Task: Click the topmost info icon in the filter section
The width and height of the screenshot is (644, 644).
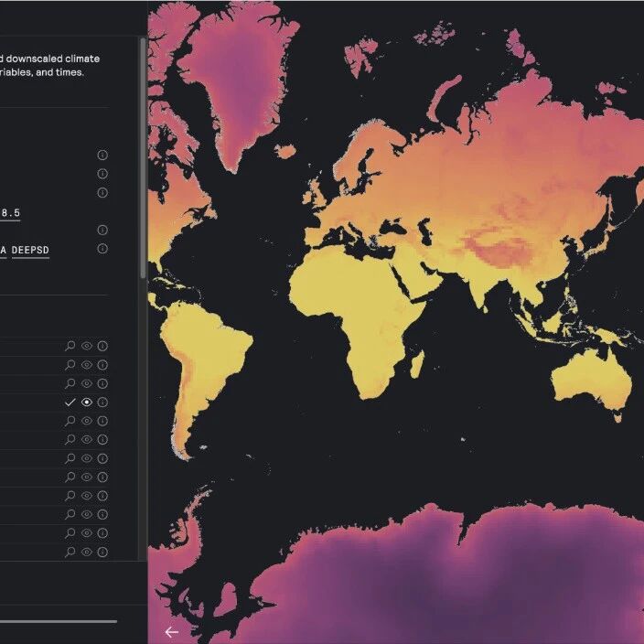Action: [x=102, y=155]
